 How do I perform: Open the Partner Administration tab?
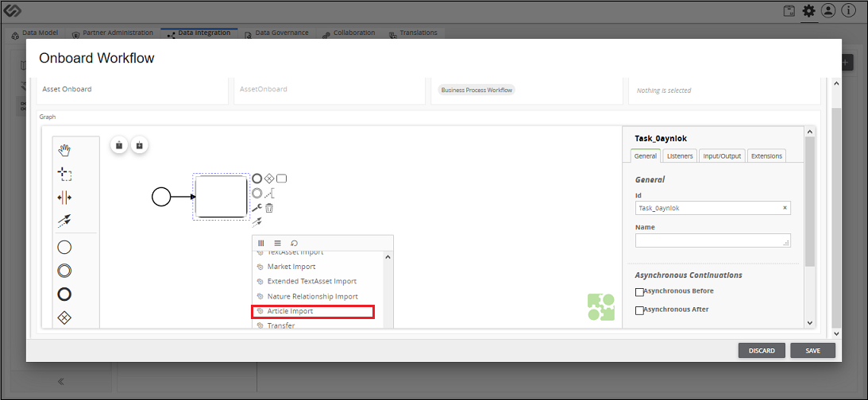pos(113,33)
